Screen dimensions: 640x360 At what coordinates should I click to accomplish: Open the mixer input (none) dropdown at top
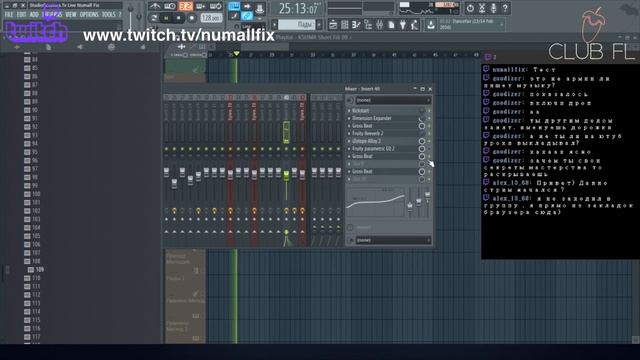click(x=393, y=100)
